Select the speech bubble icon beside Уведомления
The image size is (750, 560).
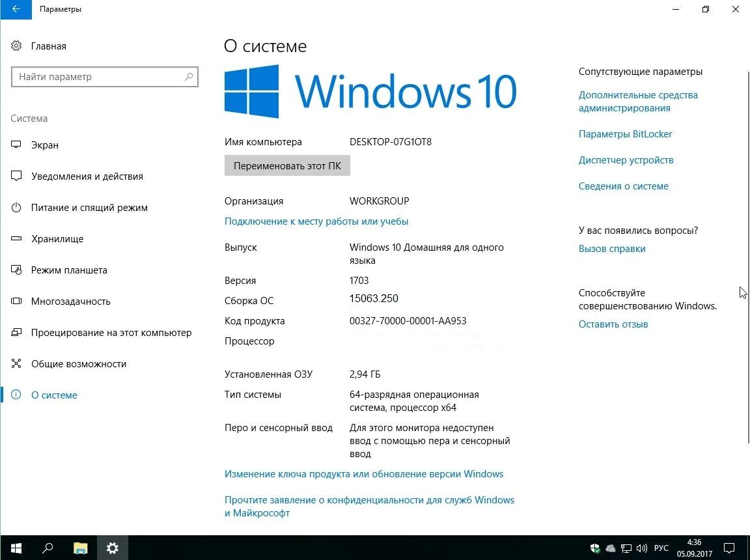16,176
